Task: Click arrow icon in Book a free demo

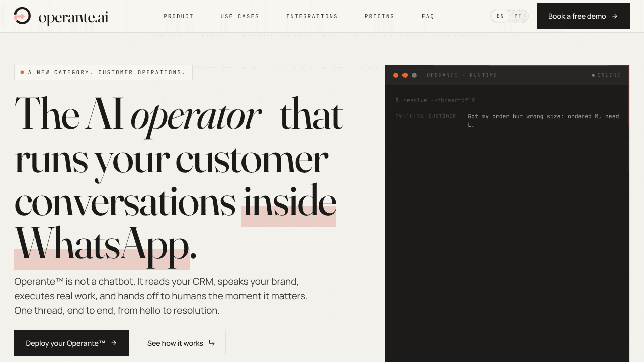Action: pos(615,16)
